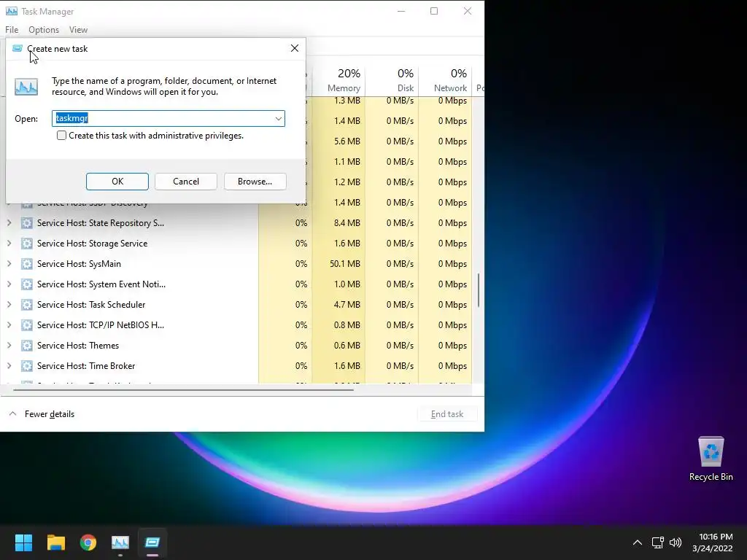747x560 pixels.
Task: Click the Create new task taskbar icon
Action: pyautogui.click(x=152, y=542)
